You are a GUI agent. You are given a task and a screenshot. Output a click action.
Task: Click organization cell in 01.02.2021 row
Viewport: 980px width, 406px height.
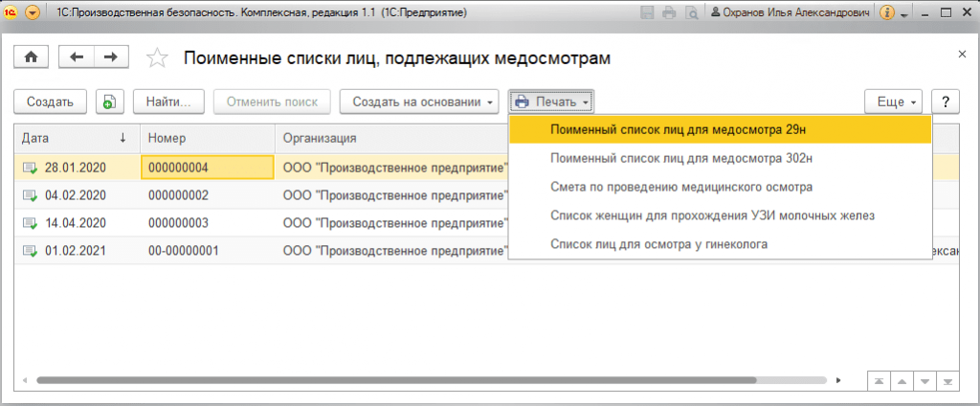click(x=392, y=251)
